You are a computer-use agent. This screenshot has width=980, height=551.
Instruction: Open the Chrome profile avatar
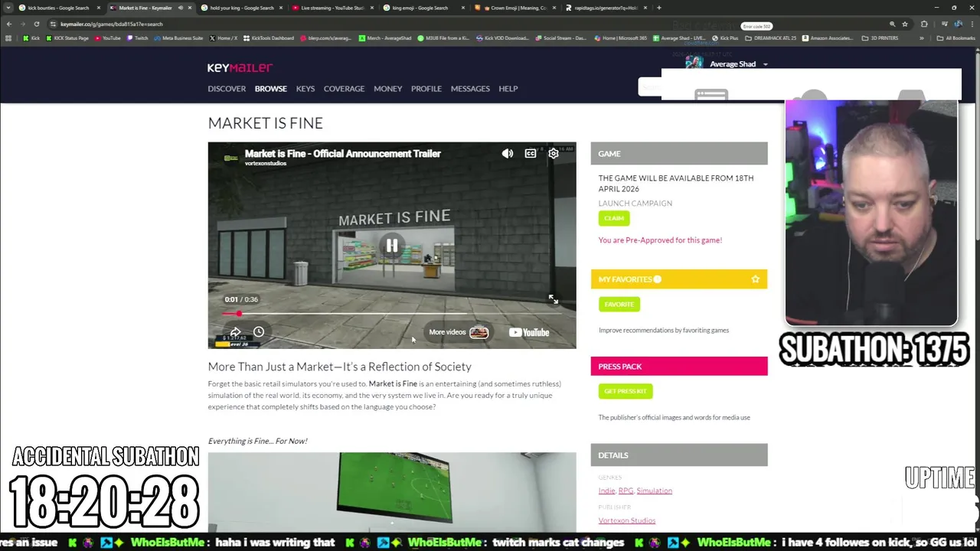[x=959, y=24]
